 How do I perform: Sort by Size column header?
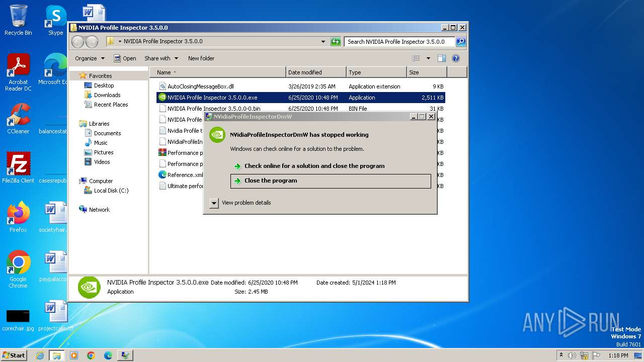click(x=427, y=72)
